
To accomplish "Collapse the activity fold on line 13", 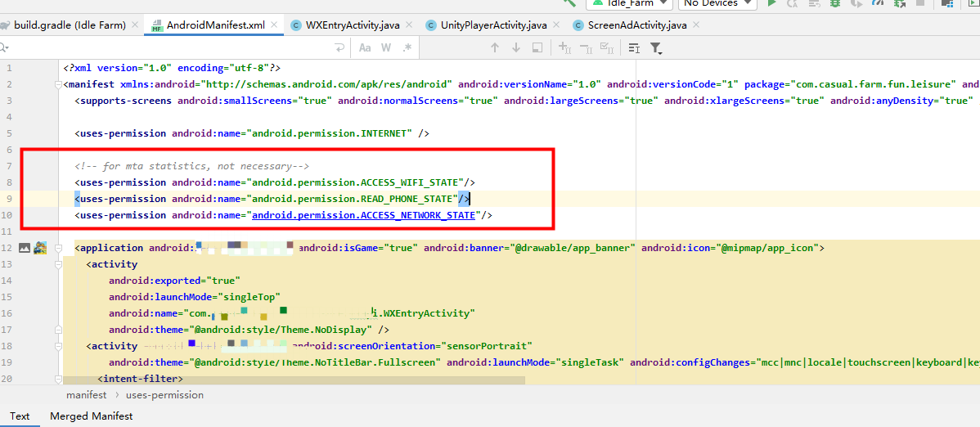I will pos(59,264).
